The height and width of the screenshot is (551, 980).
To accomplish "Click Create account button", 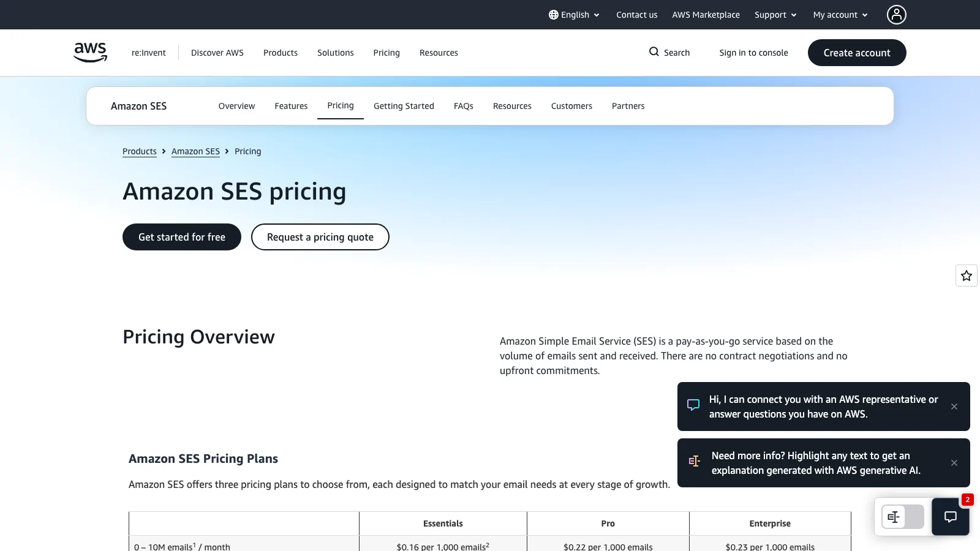I will [857, 53].
